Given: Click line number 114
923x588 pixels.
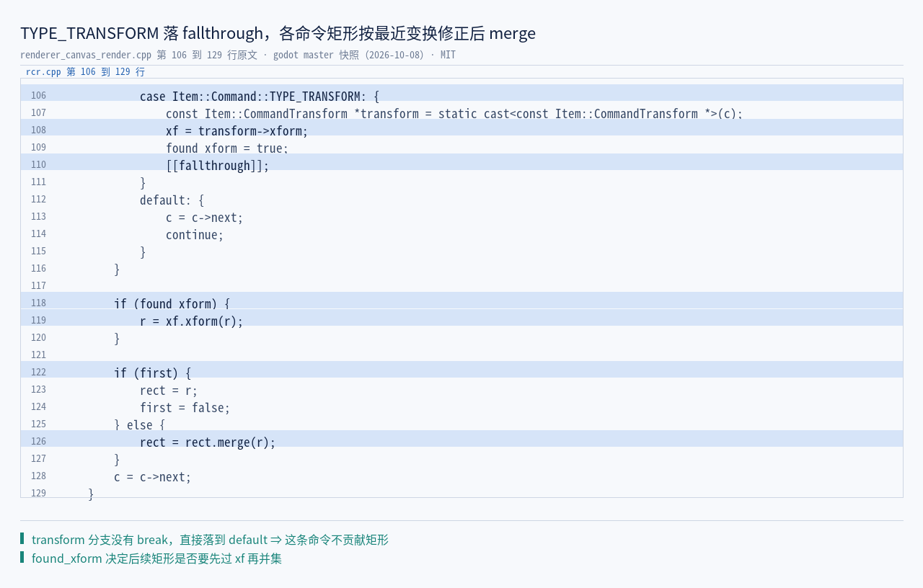Looking at the screenshot, I should click(38, 234).
